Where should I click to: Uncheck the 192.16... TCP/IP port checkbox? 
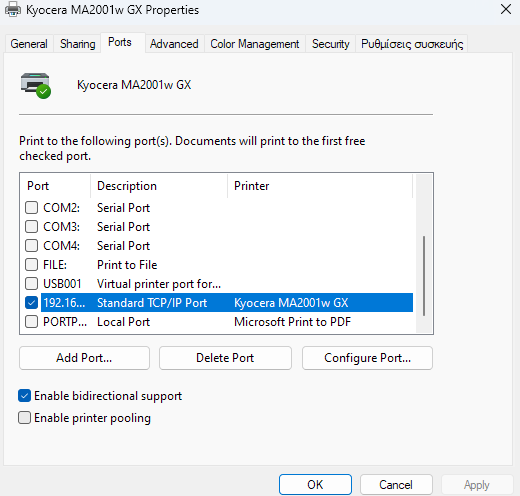tap(31, 303)
